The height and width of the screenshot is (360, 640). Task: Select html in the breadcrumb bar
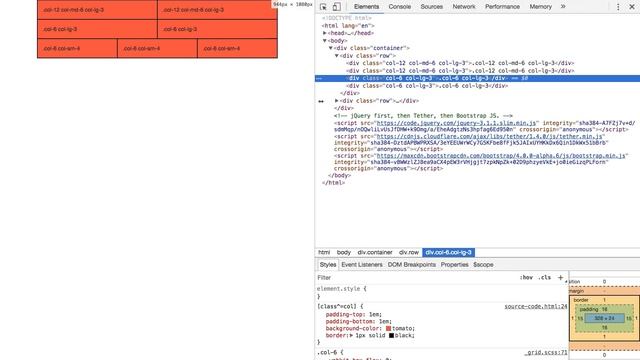(x=324, y=252)
